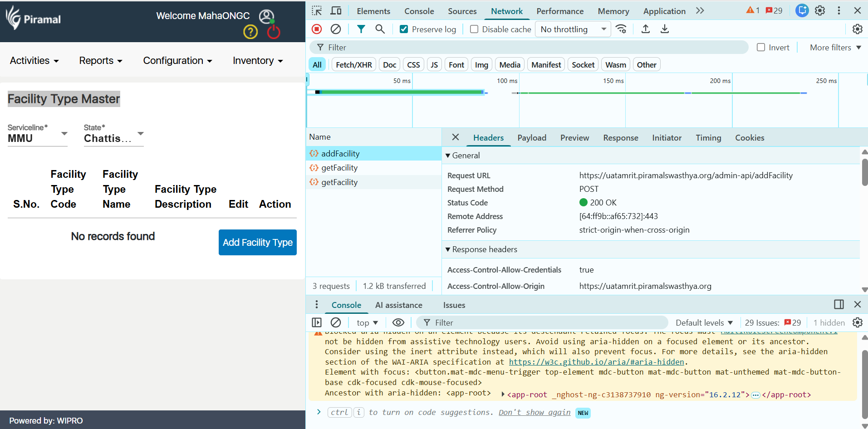
Task: Enable the Disable cache checkbox
Action: point(474,29)
